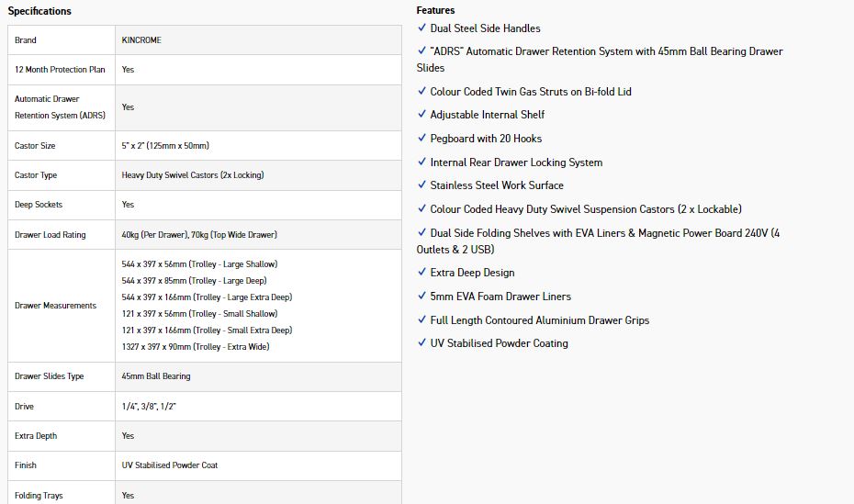This screenshot has height=504, width=854.
Task: Select checkmark beside Internal Rear Drawer Locking System
Action: 421,162
